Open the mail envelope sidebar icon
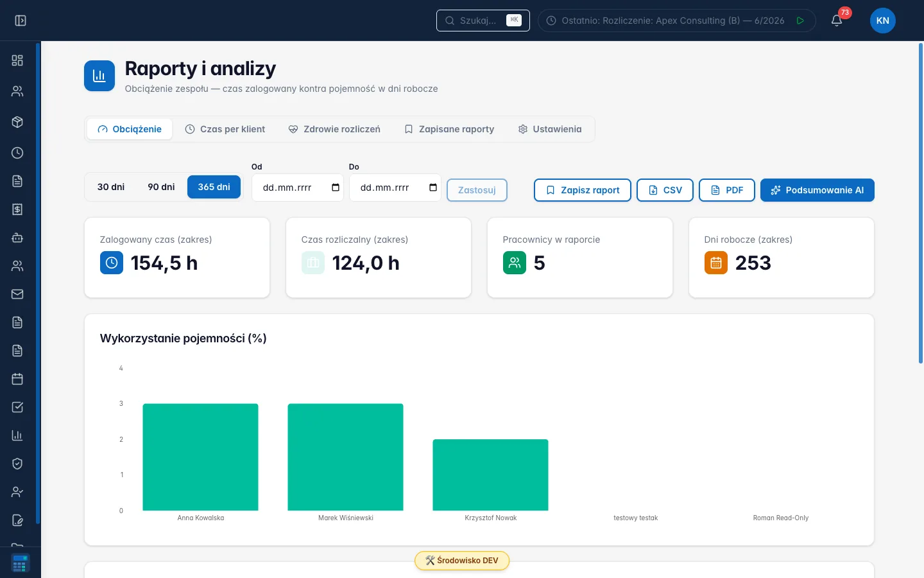The image size is (924, 578). 17,294
